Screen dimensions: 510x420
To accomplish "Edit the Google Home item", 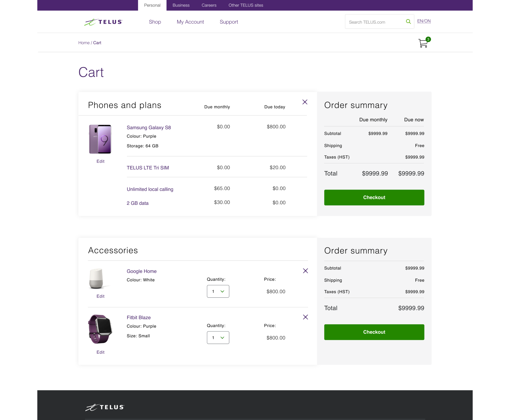I will pyautogui.click(x=100, y=296).
